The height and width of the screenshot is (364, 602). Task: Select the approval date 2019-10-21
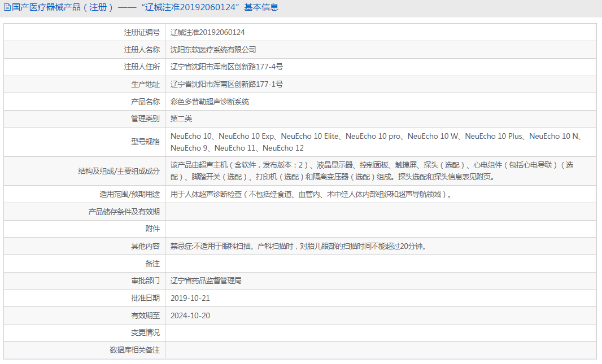(x=190, y=298)
